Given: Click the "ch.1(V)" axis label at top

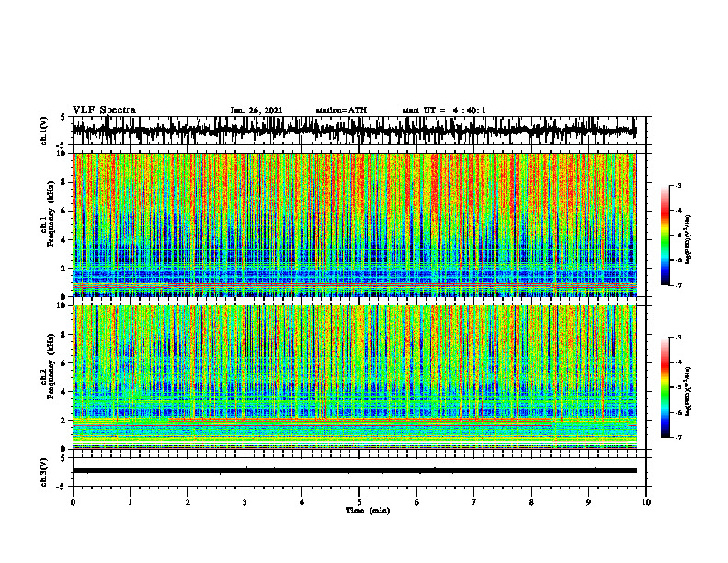Looking at the screenshot, I should (44, 131).
